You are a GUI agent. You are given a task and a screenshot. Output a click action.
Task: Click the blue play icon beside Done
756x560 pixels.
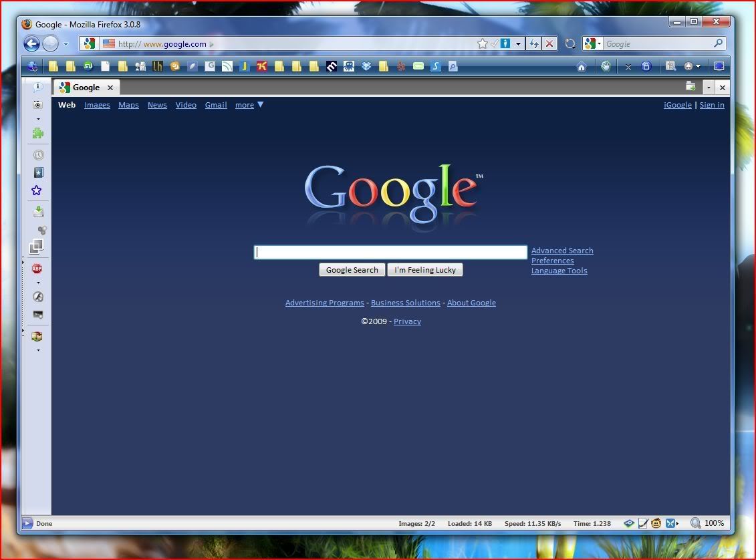[27, 523]
